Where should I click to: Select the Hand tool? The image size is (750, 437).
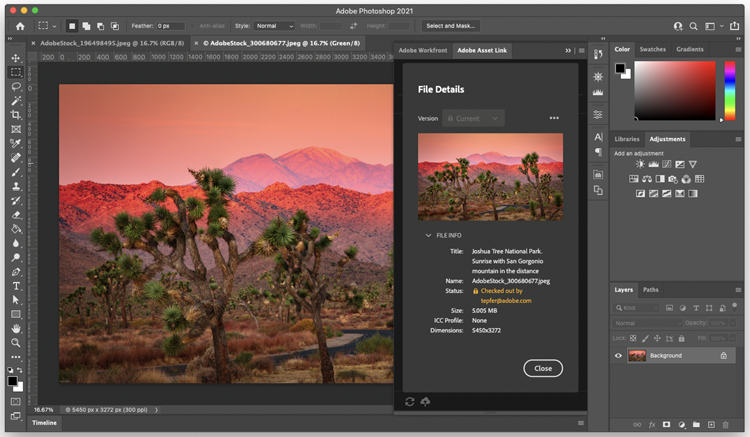click(x=16, y=328)
